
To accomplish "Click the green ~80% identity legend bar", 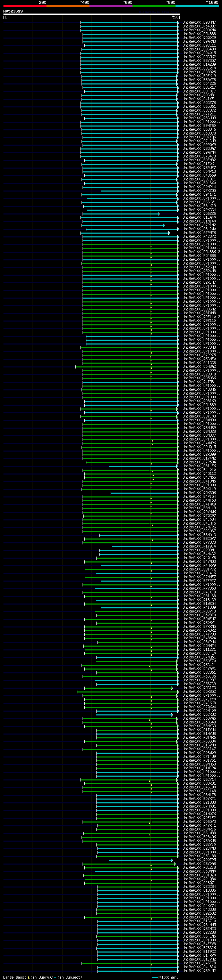I will (154, 6).
